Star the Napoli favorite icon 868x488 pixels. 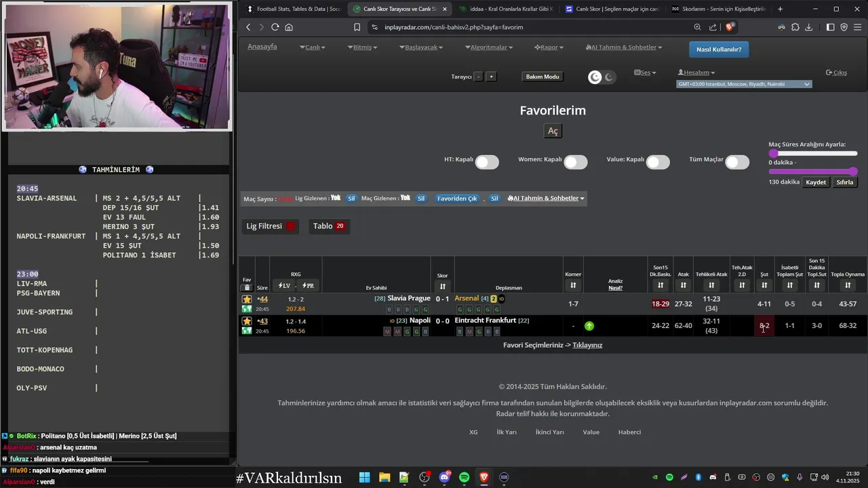(247, 321)
